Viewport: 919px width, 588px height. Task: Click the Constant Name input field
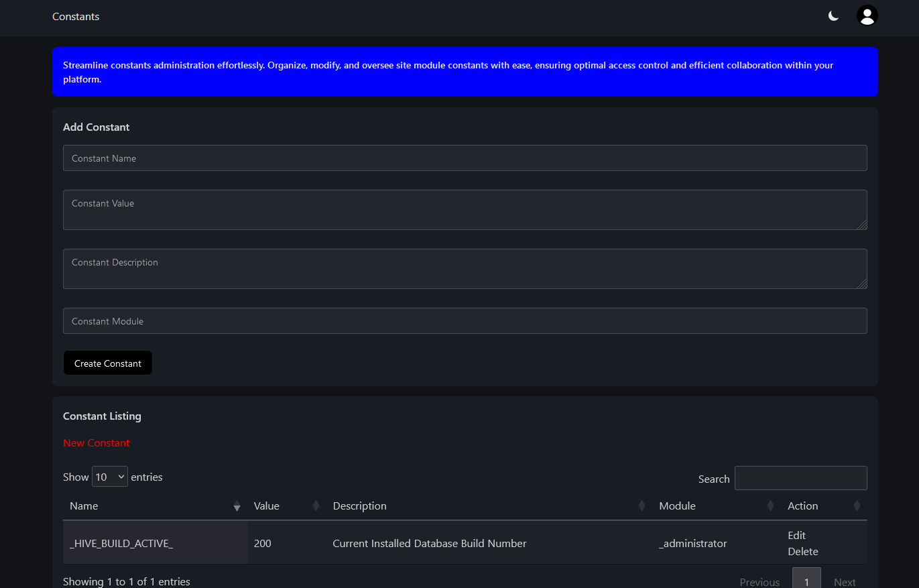465,158
